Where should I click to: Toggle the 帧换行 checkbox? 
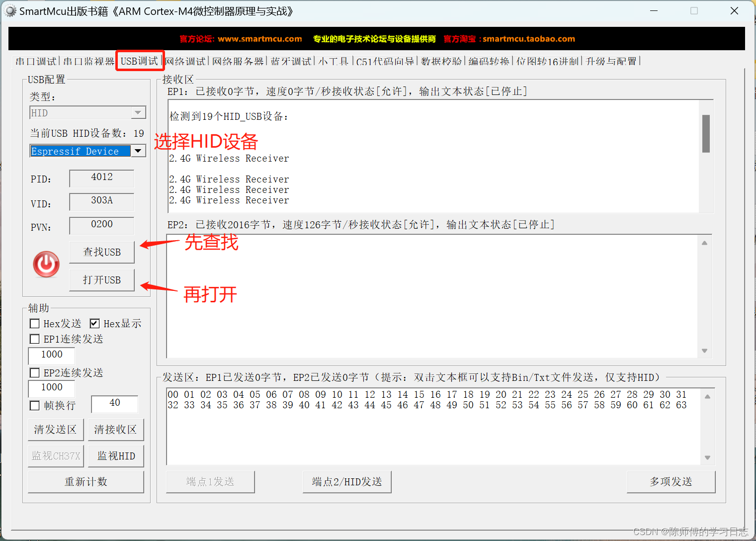(34, 405)
